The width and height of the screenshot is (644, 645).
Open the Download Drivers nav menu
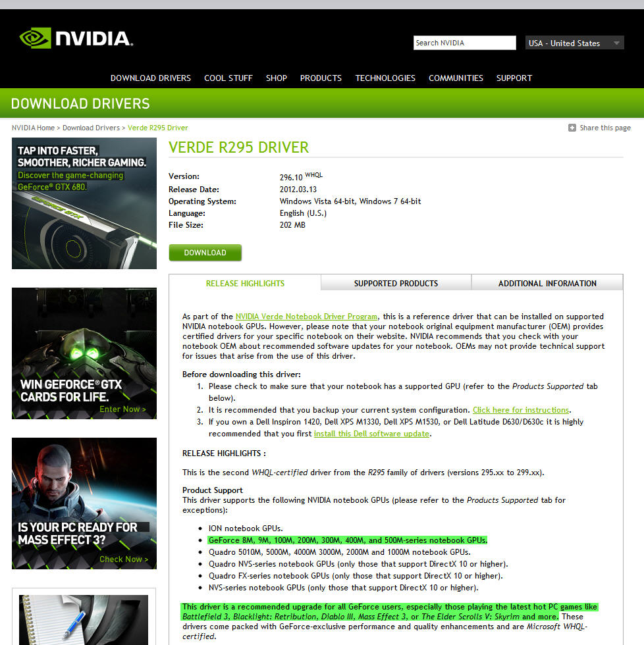(151, 78)
